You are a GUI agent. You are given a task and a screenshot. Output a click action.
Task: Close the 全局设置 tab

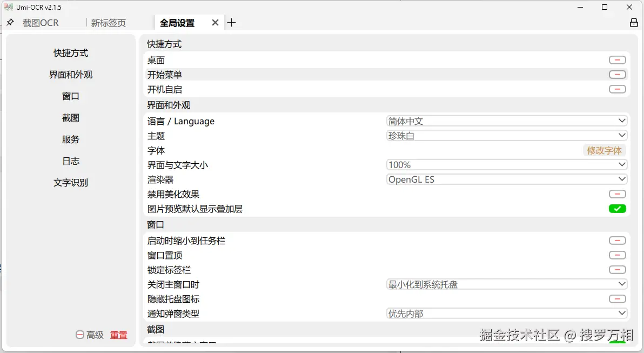pos(215,23)
